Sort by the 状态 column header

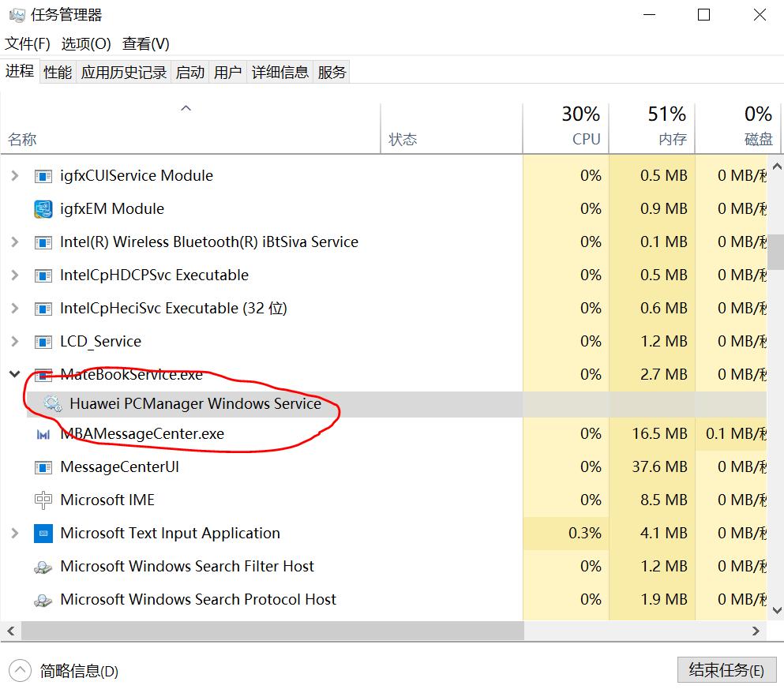[x=452, y=129]
